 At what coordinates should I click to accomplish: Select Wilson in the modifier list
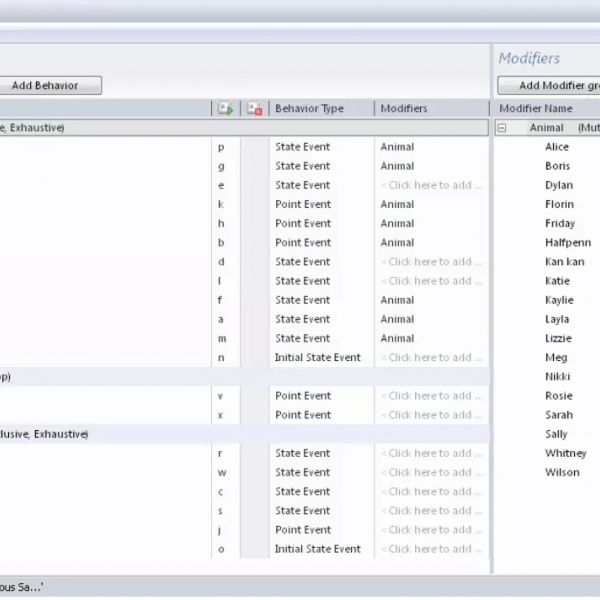pos(562,473)
